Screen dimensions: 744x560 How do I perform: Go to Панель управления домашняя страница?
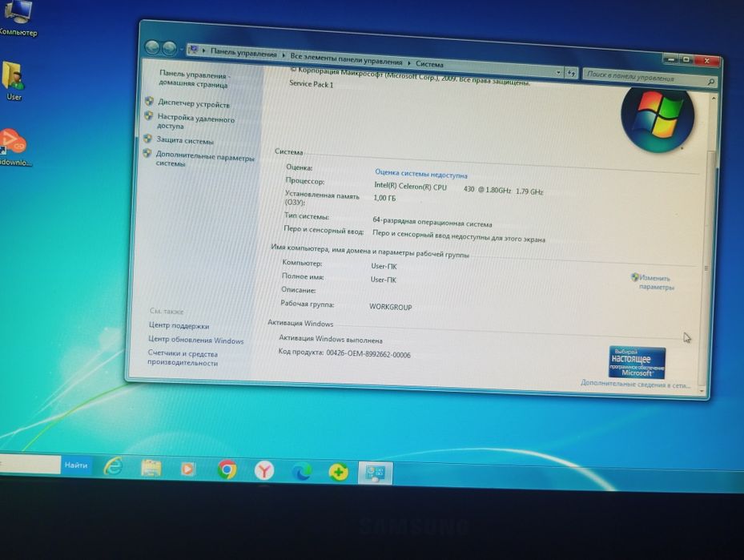tap(194, 79)
